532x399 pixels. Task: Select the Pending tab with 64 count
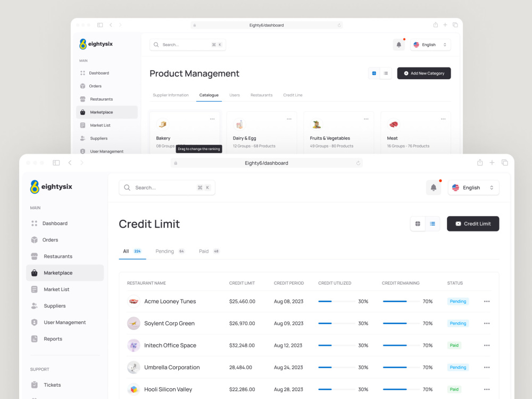pos(170,252)
